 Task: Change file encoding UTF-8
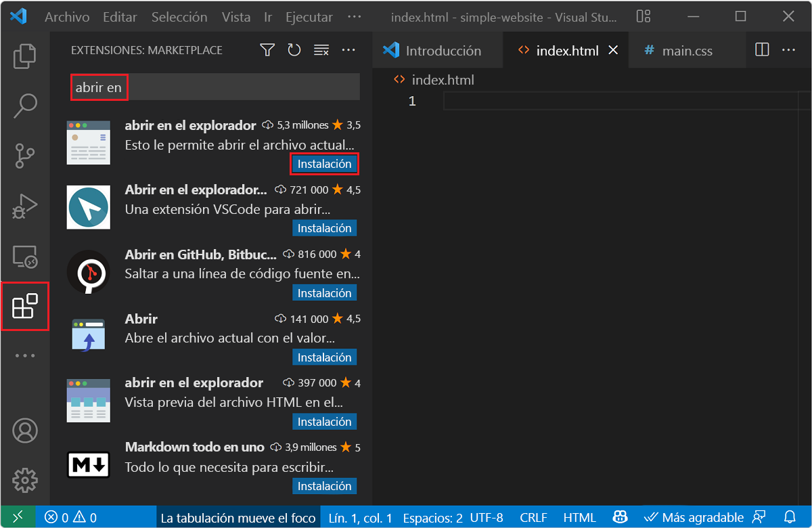(x=487, y=518)
